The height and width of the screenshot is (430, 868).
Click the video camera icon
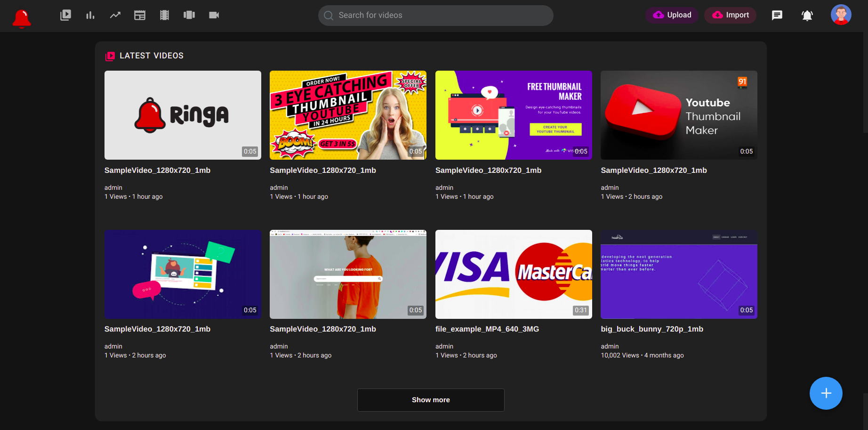point(214,15)
